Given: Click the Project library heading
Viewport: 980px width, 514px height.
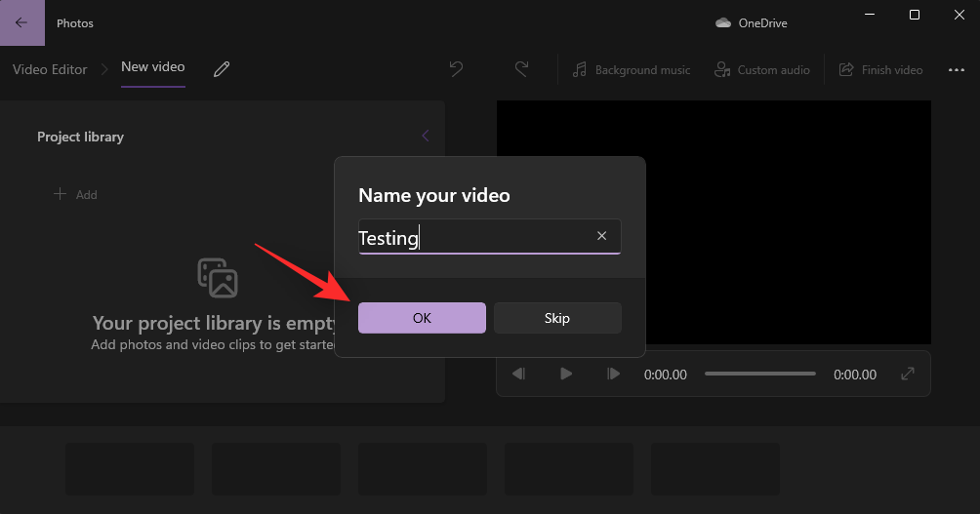Looking at the screenshot, I should click(80, 137).
